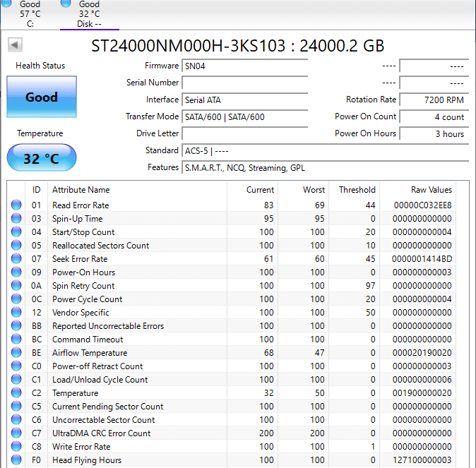Click status icon for Spin-Up Time
The width and height of the screenshot is (476, 468).
16,218
